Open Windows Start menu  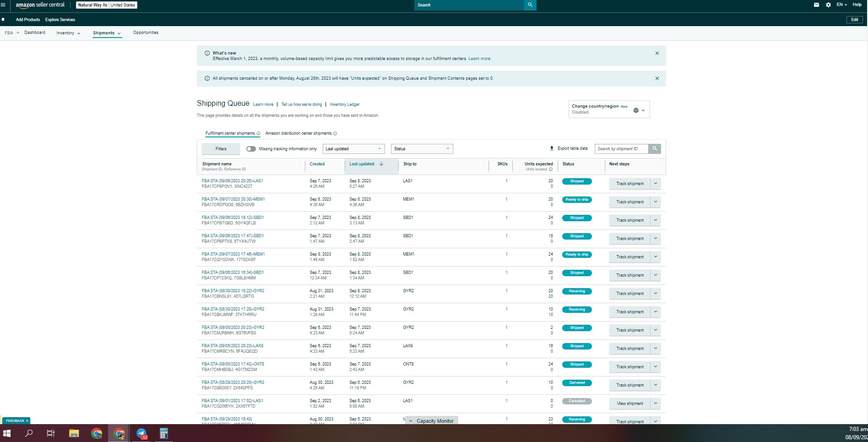coord(7,433)
